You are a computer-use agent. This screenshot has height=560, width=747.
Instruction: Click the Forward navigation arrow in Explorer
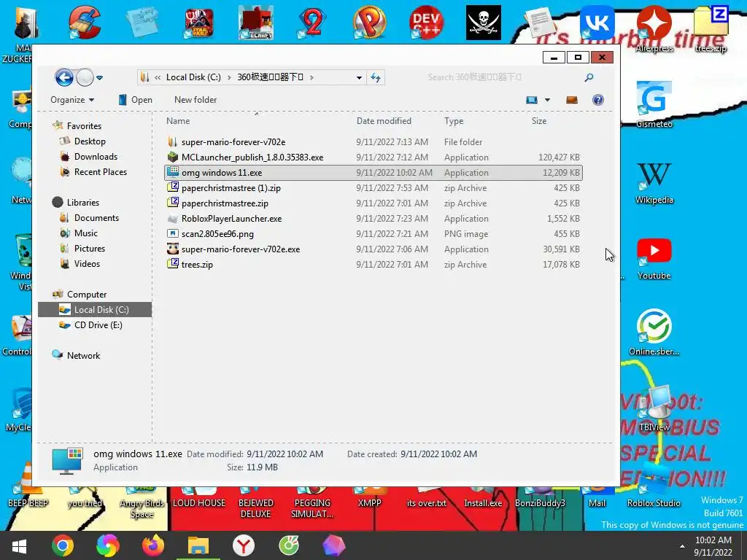85,77
